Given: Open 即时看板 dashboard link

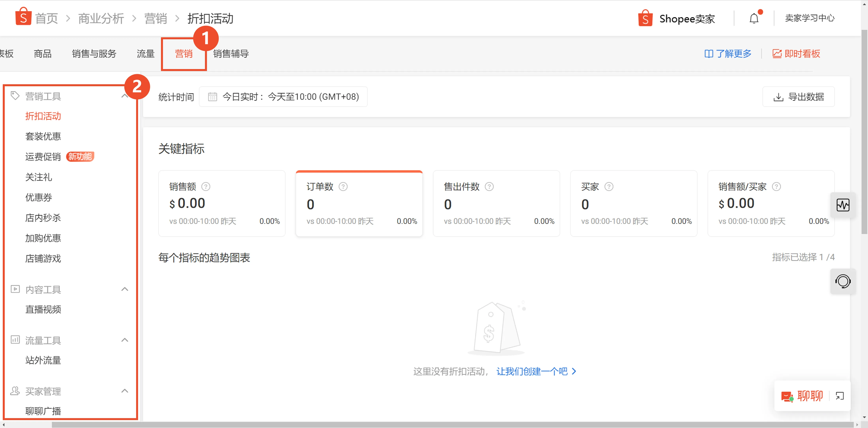Looking at the screenshot, I should point(802,54).
